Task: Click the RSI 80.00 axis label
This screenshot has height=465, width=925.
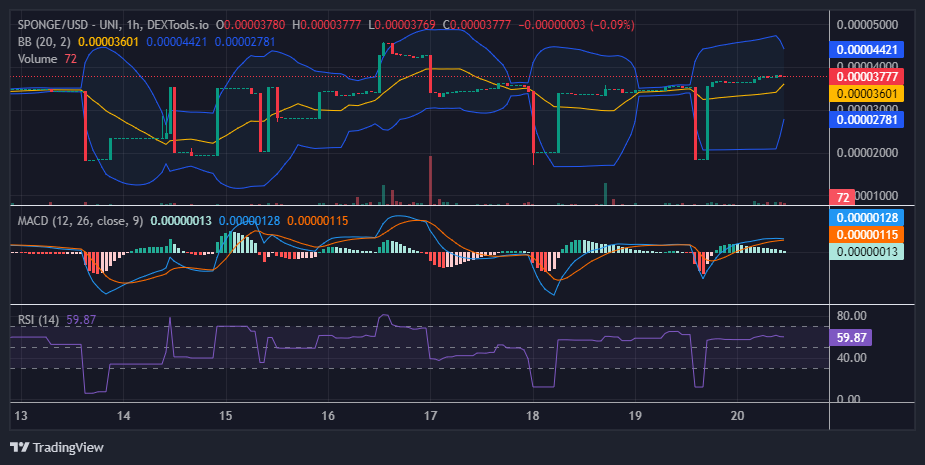Action: 852,316
